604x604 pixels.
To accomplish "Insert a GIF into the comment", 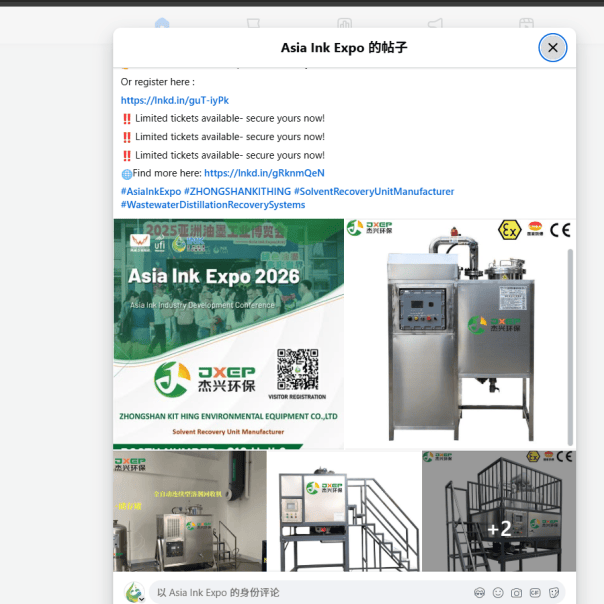I will pos(534,593).
